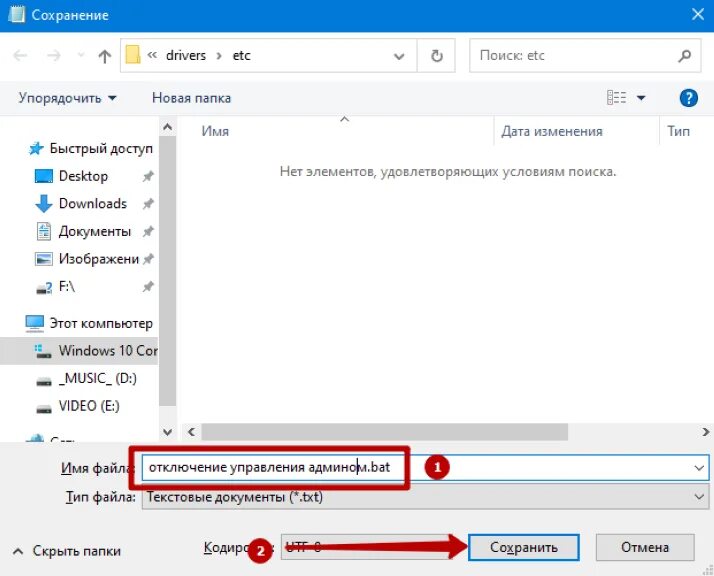Change view with the view mode icon
This screenshot has width=714, height=576.
(617, 97)
